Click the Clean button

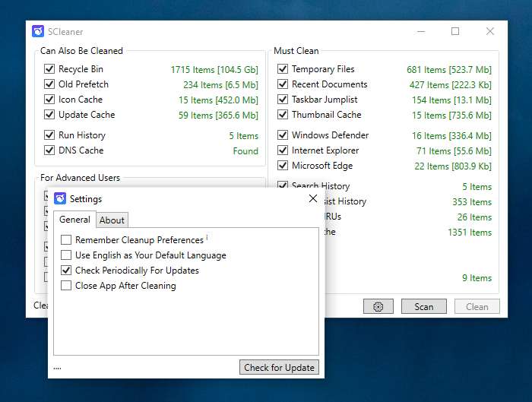[477, 306]
